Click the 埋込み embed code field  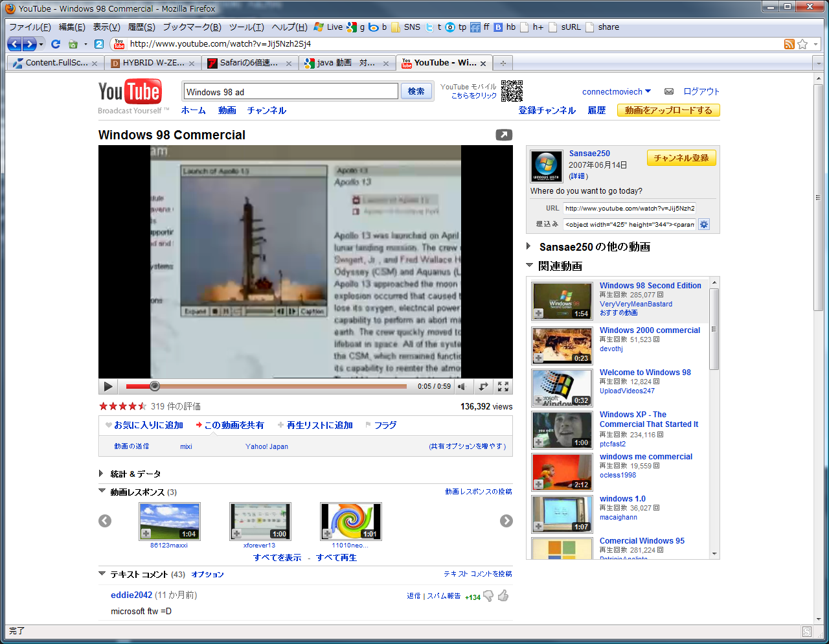coord(629,224)
